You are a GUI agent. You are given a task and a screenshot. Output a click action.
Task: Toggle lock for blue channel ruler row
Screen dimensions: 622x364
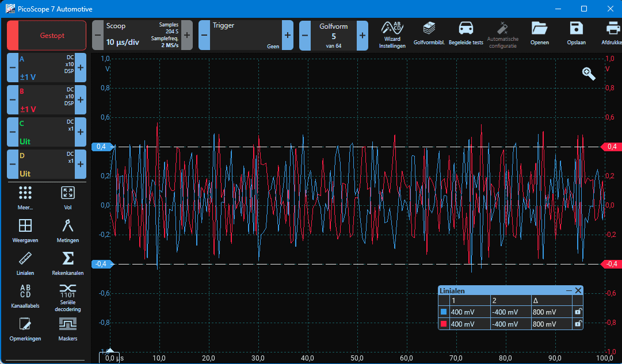tap(578, 312)
